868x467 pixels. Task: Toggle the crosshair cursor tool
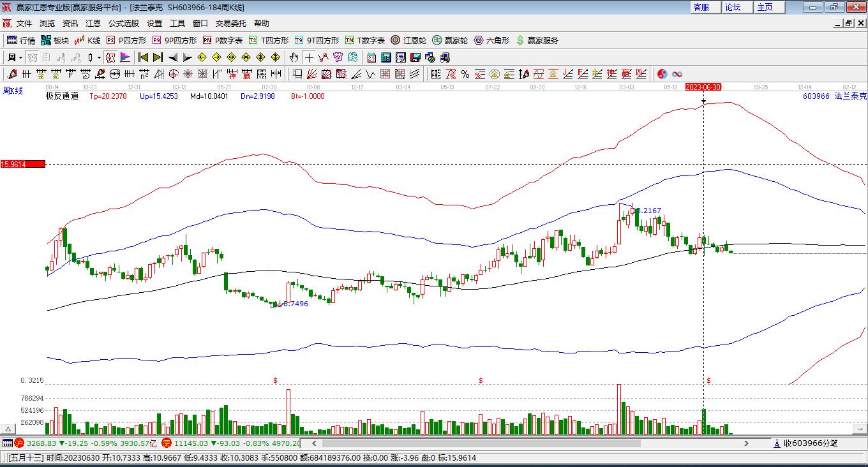[x=309, y=57]
